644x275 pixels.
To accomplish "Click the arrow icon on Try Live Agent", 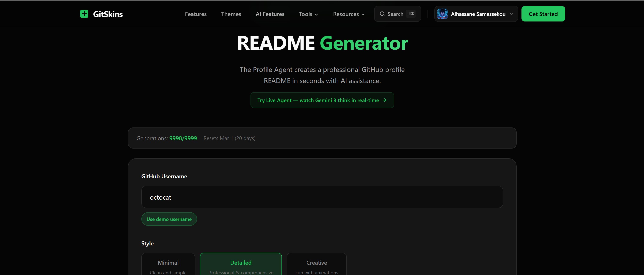I will (385, 100).
